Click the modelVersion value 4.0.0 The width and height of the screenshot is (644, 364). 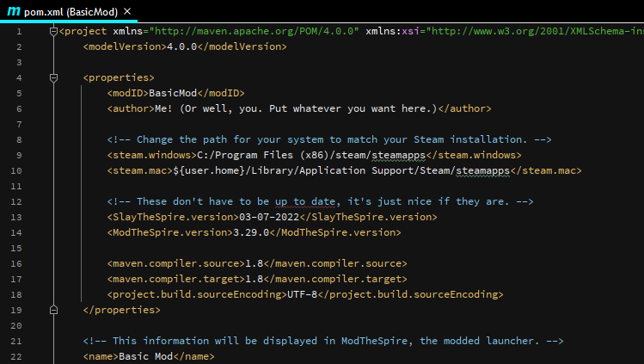point(182,46)
